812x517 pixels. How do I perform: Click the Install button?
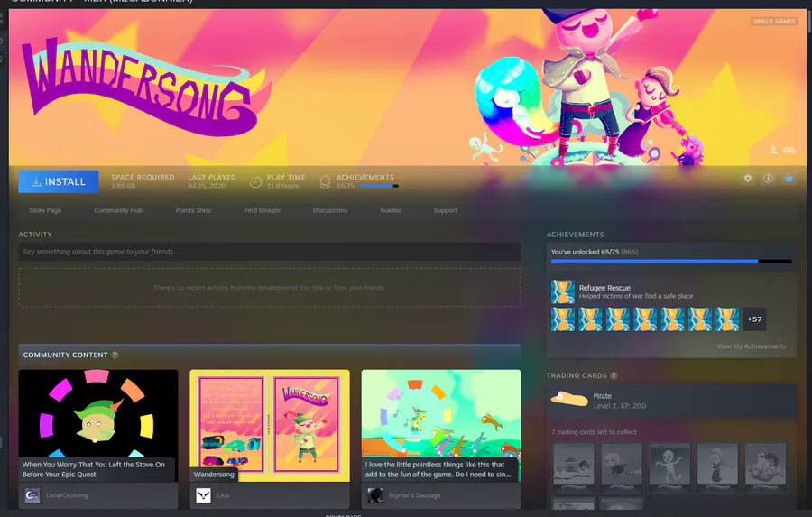pyautogui.click(x=59, y=182)
